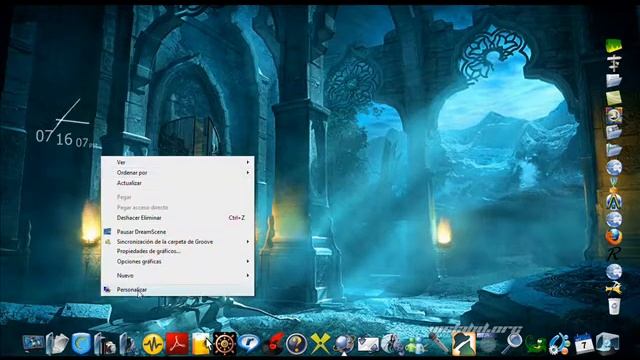Image resolution: width=640 pixels, height=360 pixels.
Task: Open the envelope mail icon in dock
Action: click(368, 344)
